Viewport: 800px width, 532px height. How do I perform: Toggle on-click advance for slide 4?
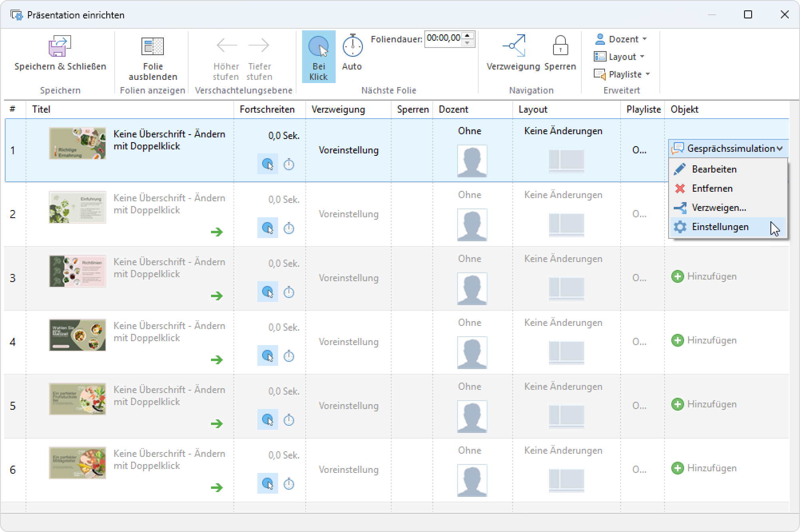coord(267,356)
